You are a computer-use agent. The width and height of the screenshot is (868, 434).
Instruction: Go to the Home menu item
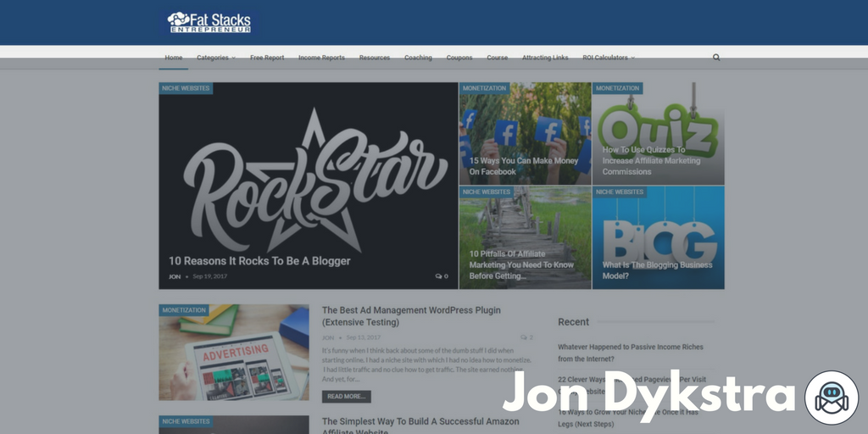(x=173, y=58)
